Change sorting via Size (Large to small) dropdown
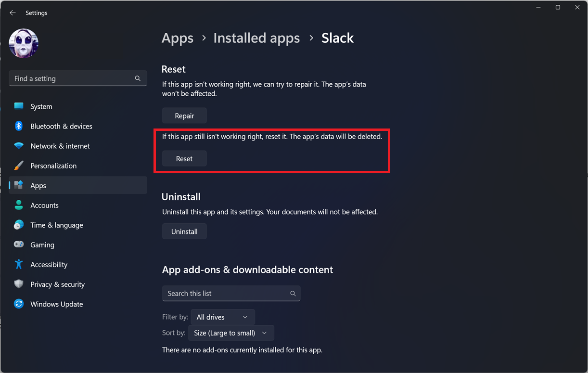This screenshot has width=588, height=373. click(x=231, y=333)
